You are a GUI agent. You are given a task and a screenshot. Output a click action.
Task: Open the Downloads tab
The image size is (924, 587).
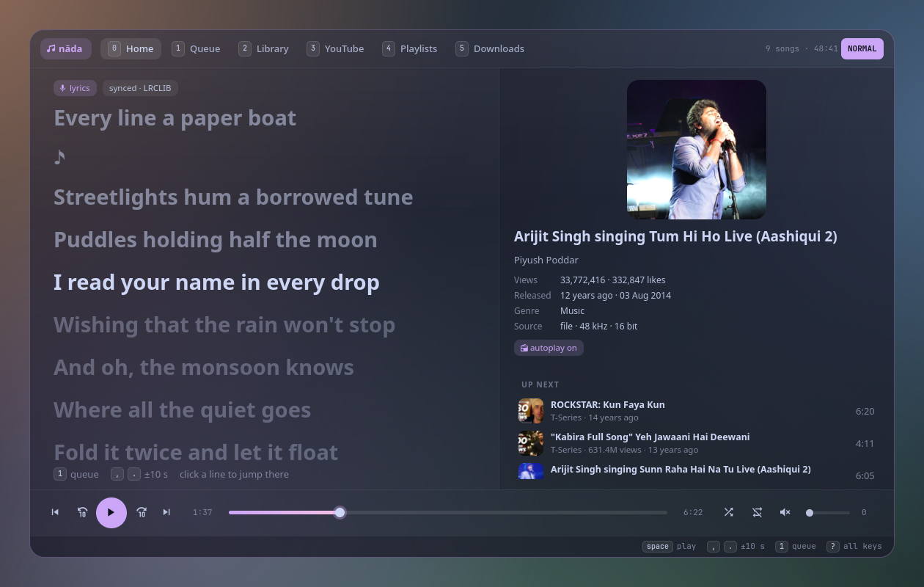[x=490, y=48]
